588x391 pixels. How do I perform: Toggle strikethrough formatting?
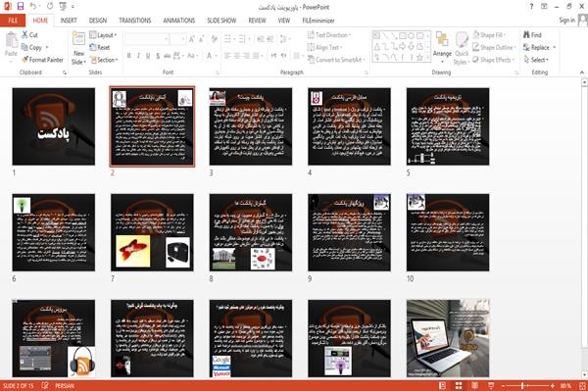point(167,56)
